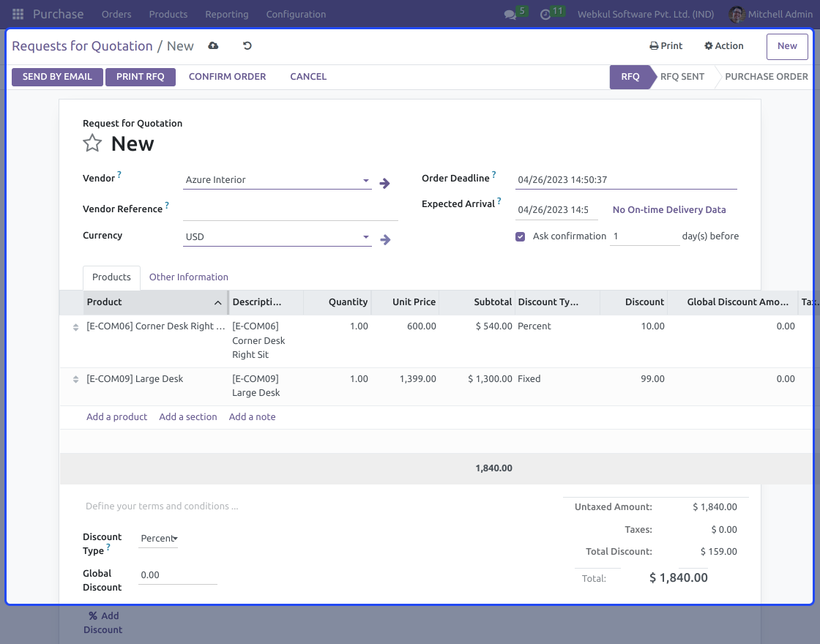This screenshot has width=820, height=644.
Task: Click discount value 10.00
Action: tap(652, 326)
